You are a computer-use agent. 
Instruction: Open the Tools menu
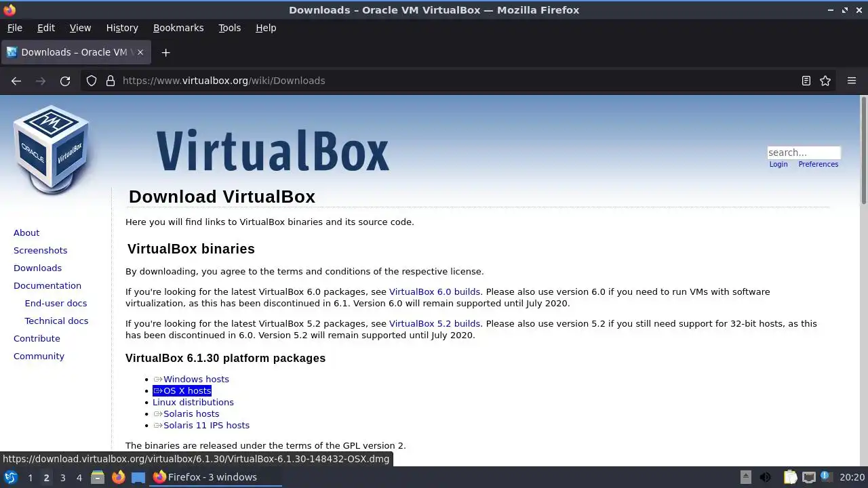[x=229, y=28]
